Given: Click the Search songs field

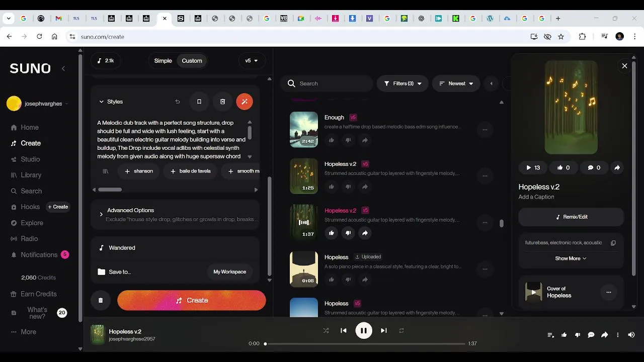Looking at the screenshot, I should [x=327, y=83].
